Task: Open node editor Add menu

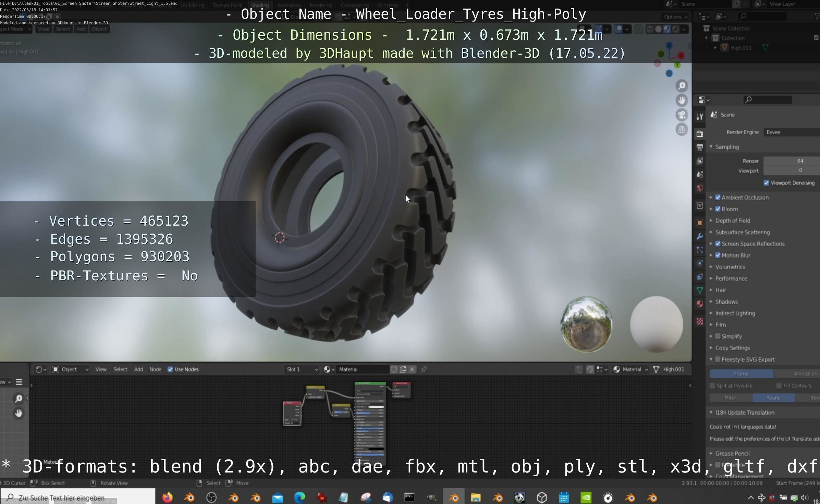Action: [x=138, y=369]
